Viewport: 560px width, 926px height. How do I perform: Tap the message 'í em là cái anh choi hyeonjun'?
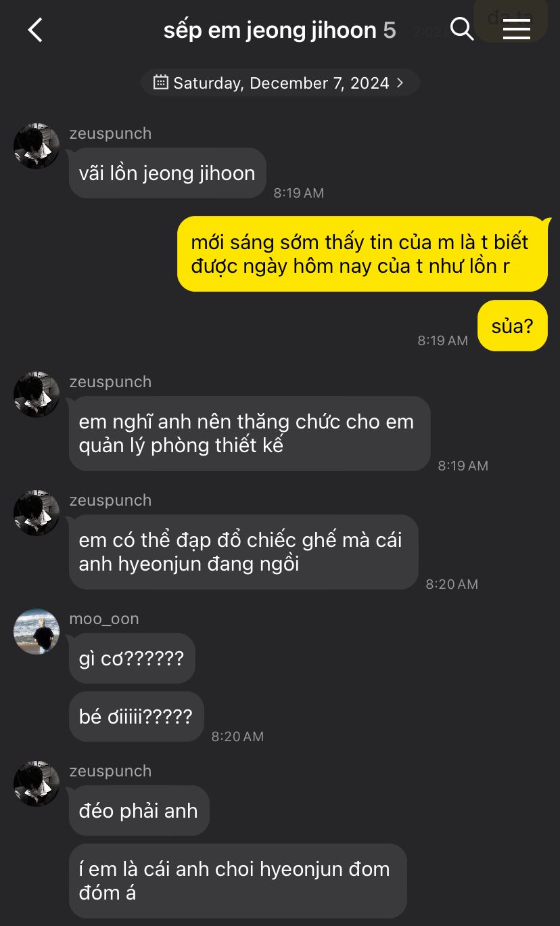pyautogui.click(x=238, y=881)
